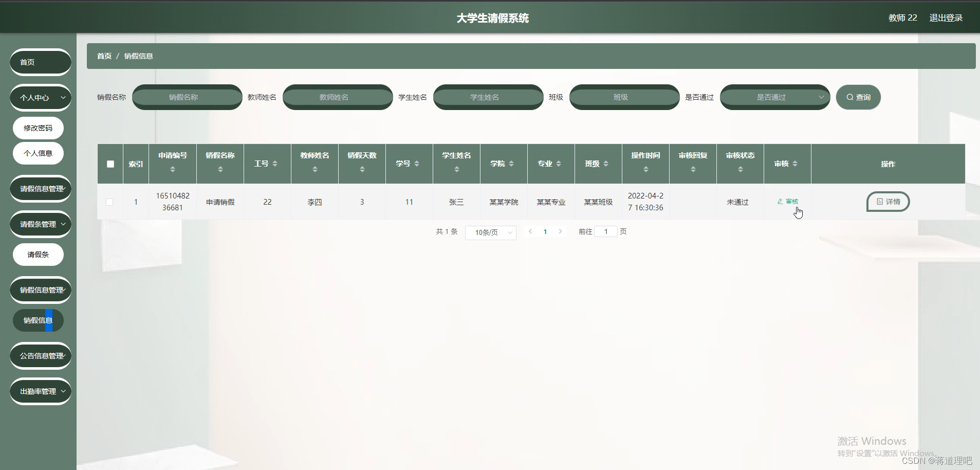Click the next page arrow in pagination
This screenshot has height=470, width=980.
click(560, 231)
